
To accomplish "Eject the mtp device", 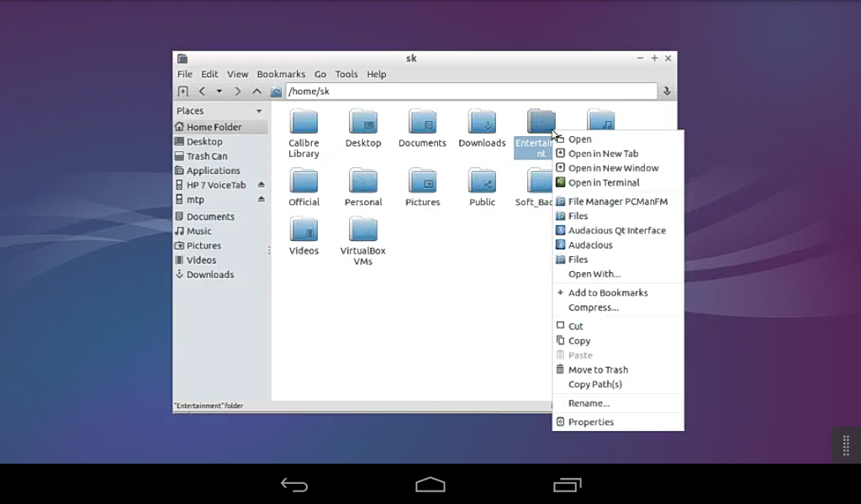I will coord(261,199).
